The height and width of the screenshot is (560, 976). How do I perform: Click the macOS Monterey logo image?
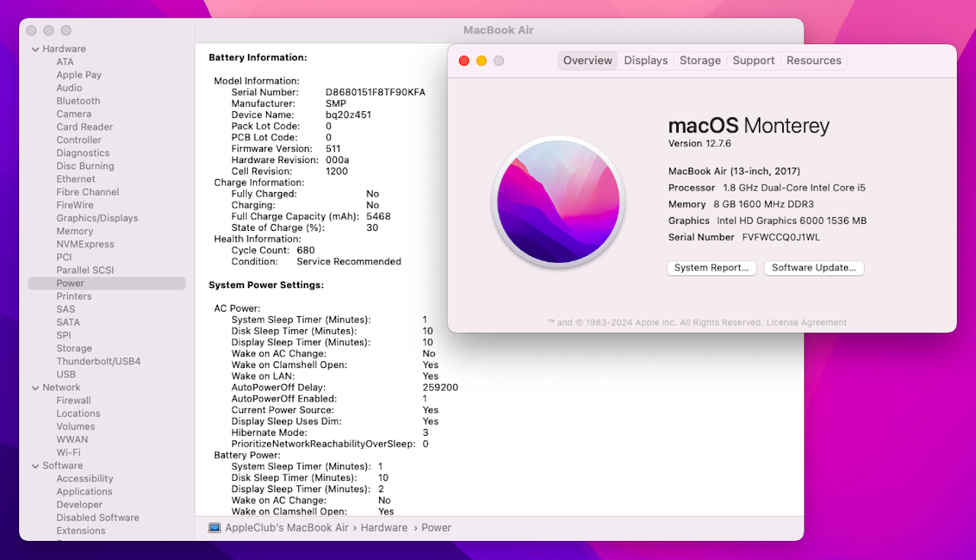(558, 202)
